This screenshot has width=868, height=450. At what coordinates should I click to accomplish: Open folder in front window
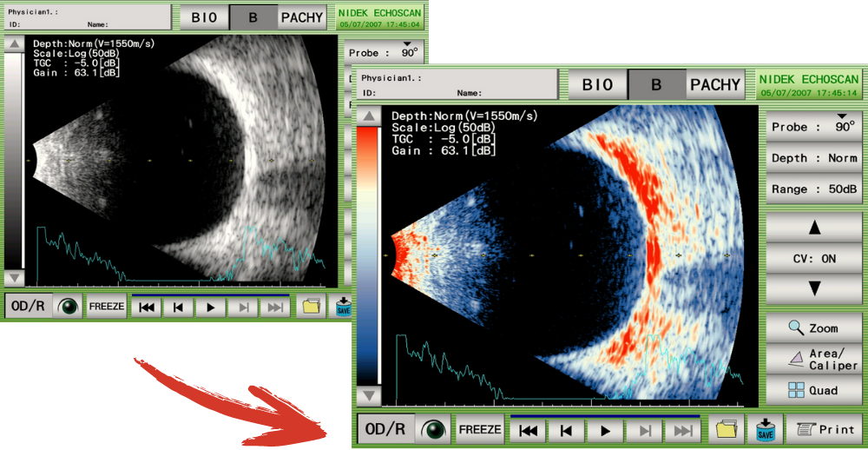coord(726,429)
